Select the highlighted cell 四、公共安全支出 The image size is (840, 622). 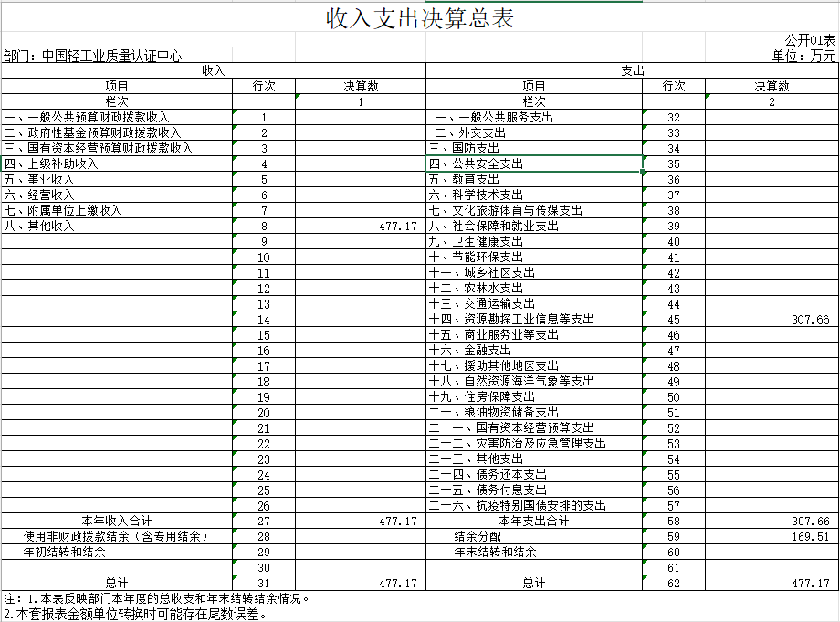point(534,163)
